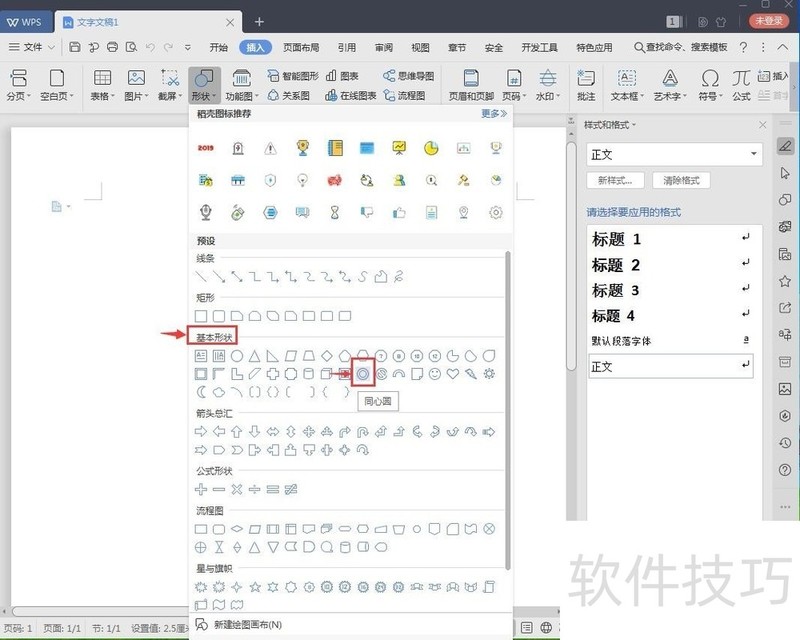Select the cloud shape
Viewport: 800px width, 640px height.
coord(219,392)
